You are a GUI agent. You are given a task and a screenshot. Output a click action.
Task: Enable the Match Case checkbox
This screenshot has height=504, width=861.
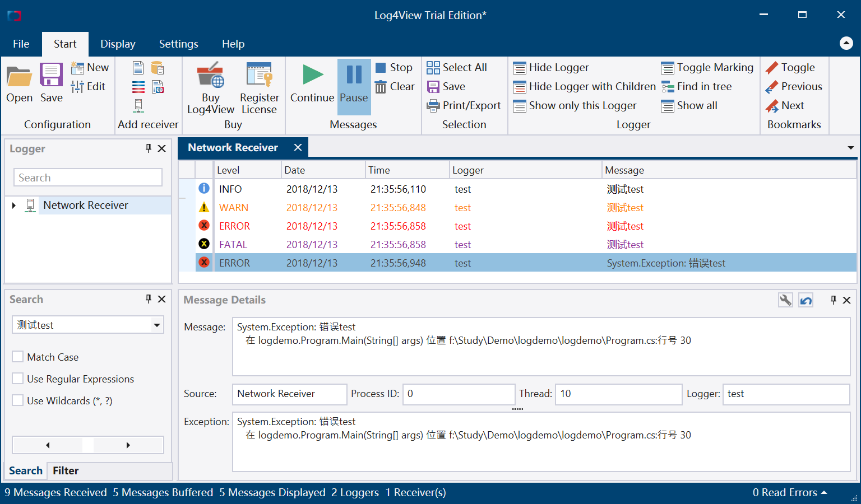pyautogui.click(x=18, y=357)
